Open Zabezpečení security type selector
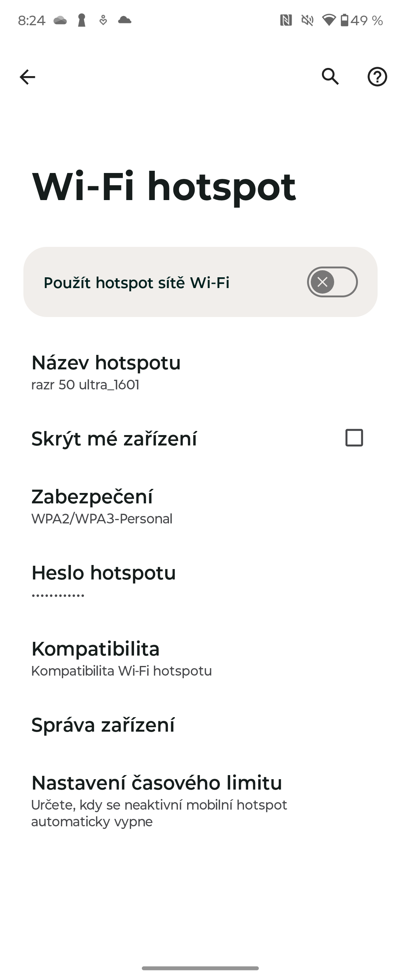This screenshot has height=980, width=401. click(x=102, y=506)
